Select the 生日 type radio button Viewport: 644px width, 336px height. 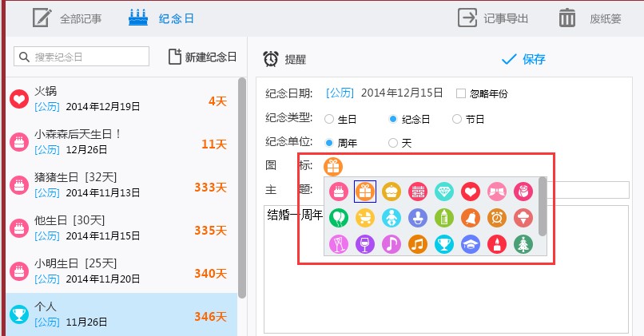click(x=329, y=119)
